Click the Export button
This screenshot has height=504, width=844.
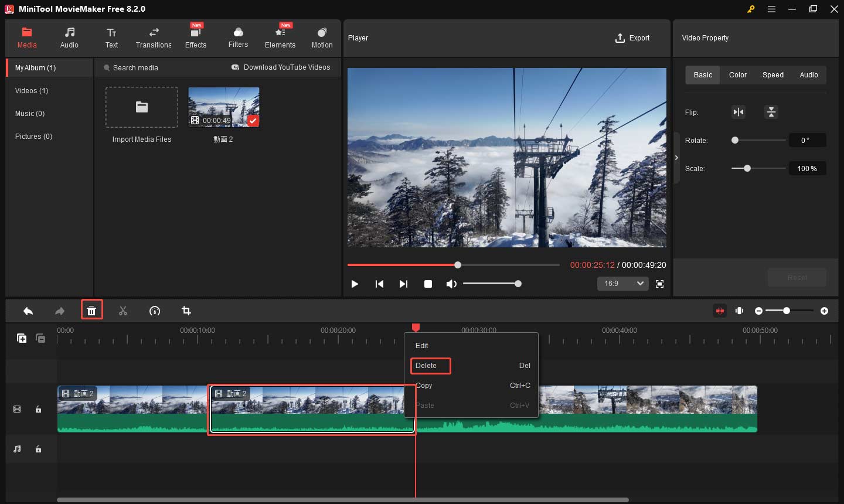click(632, 38)
